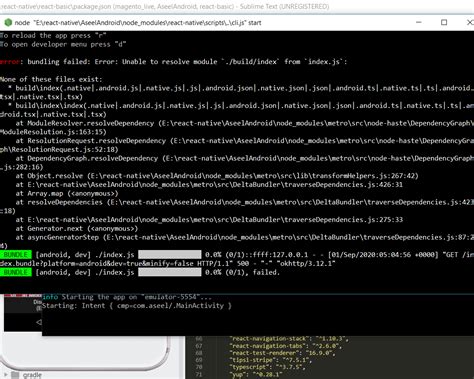The height and width of the screenshot is (379, 474).
Task: Click "info Starting the app on" line
Action: (127, 297)
